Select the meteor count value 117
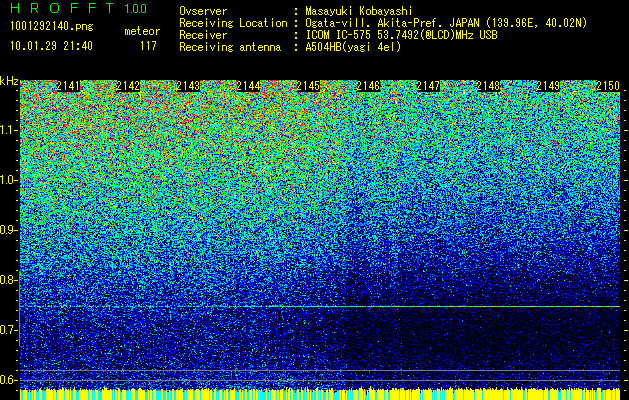Screen dimensions: 629x400 point(148,46)
